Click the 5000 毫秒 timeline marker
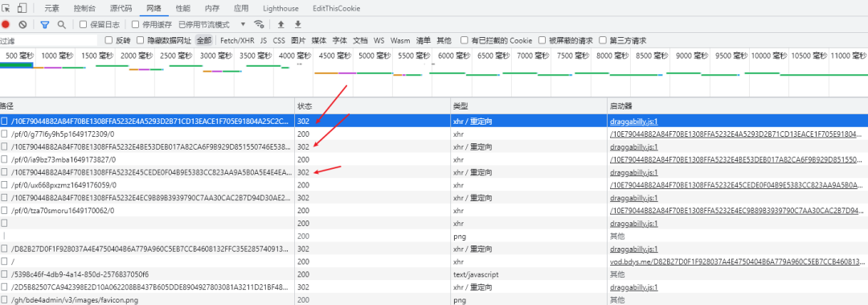 tap(375, 56)
